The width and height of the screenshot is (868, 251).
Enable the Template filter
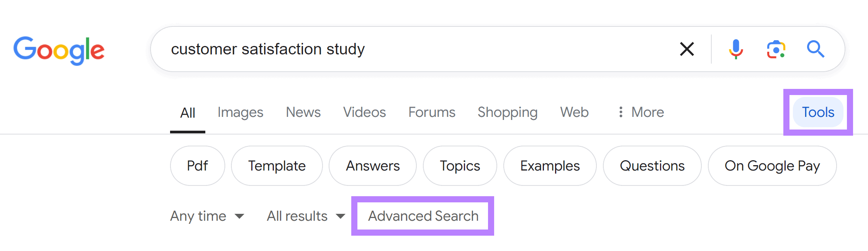click(x=277, y=166)
